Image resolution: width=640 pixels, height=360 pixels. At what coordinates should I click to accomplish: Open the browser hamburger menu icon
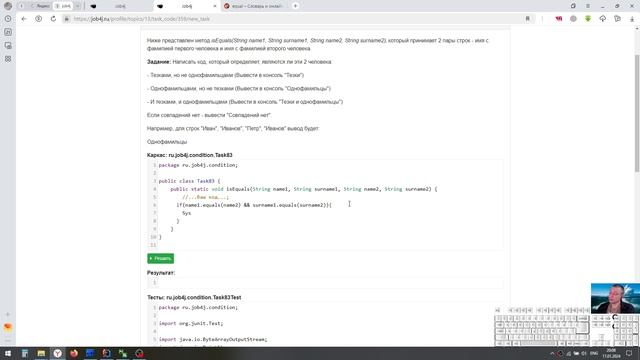[588, 6]
